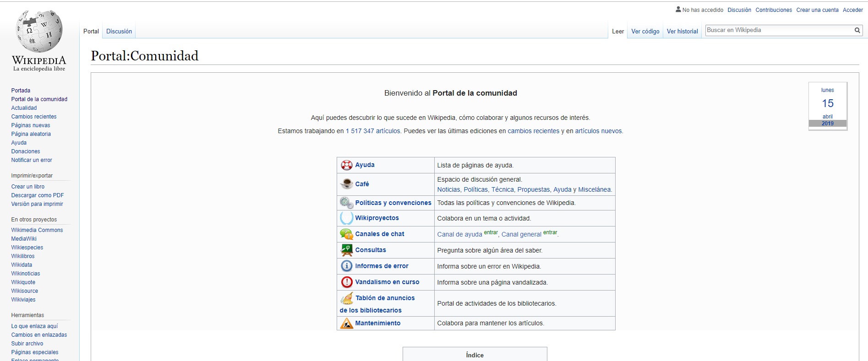Open Página aleatoria in sidebar

(x=31, y=134)
